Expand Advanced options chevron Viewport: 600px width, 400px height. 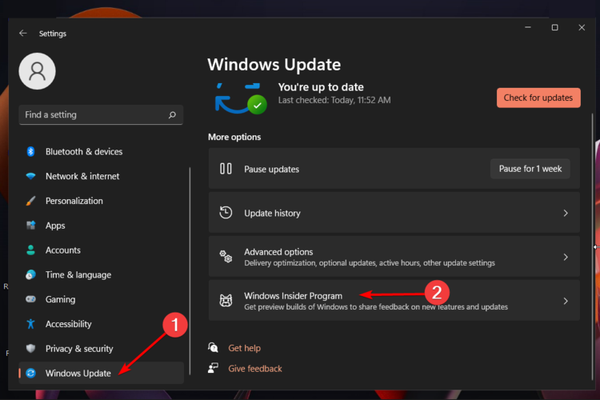pyautogui.click(x=565, y=257)
